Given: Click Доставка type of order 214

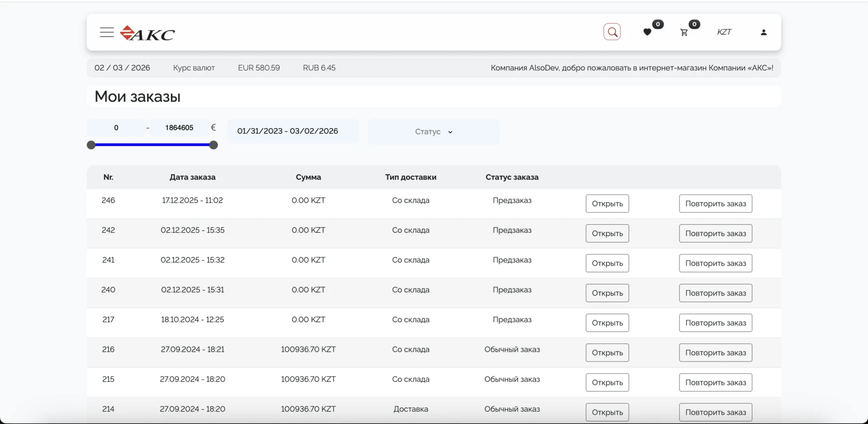Looking at the screenshot, I should (x=411, y=409).
